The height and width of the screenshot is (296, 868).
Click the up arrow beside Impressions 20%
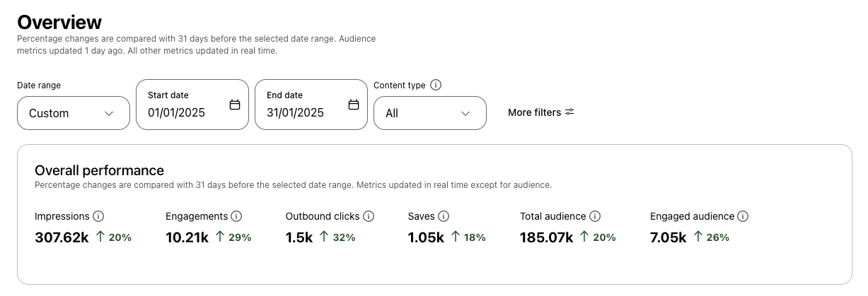click(x=100, y=237)
